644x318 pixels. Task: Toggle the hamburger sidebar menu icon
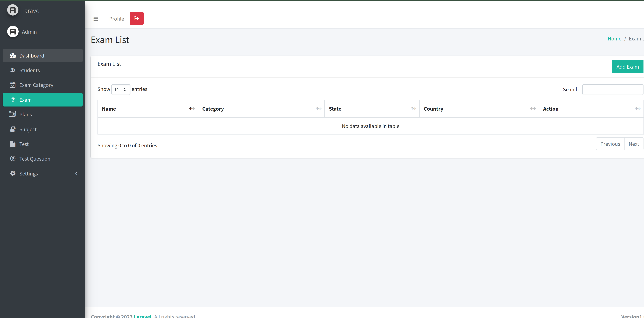(96, 19)
